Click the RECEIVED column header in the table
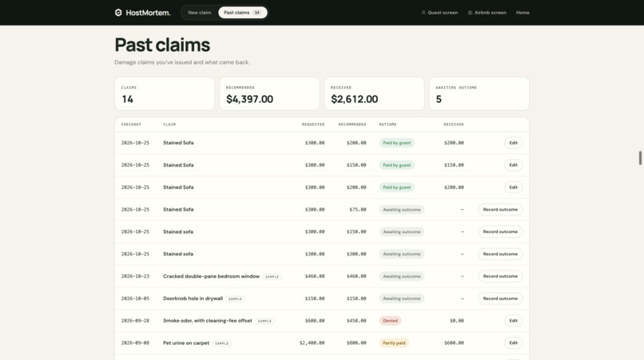The height and width of the screenshot is (360, 644). coord(453,125)
